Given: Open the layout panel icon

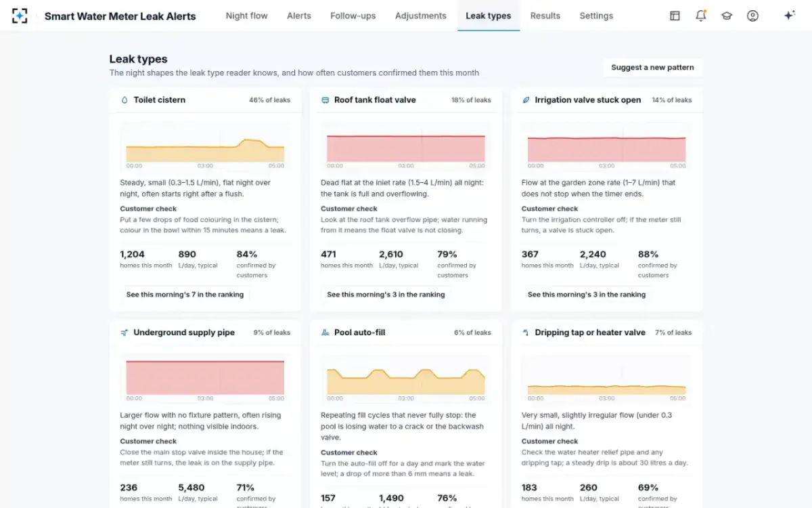Looking at the screenshot, I should pyautogui.click(x=675, y=16).
